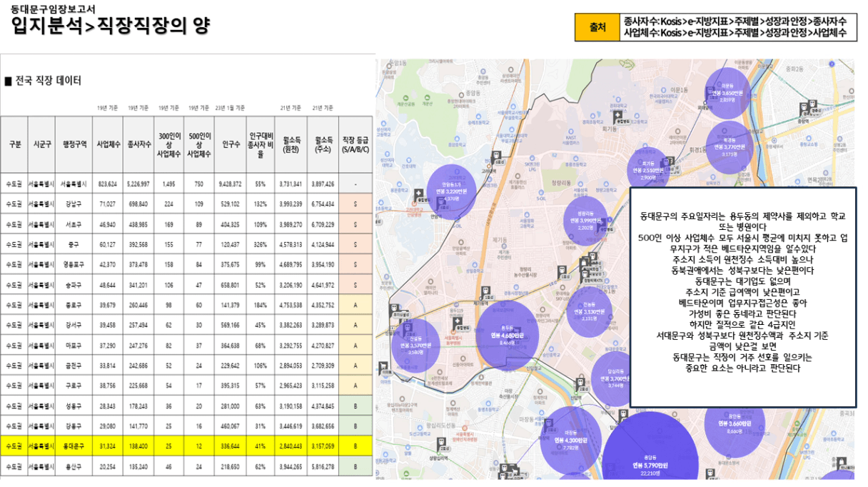Click the yellow '출처' source label box
The height and width of the screenshot is (487, 868).
[x=597, y=27]
